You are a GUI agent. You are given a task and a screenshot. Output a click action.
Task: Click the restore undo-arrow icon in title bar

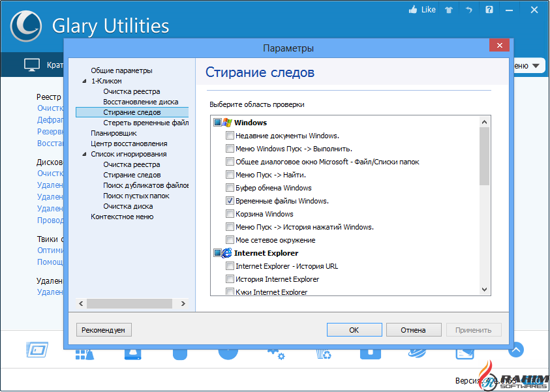coord(469,10)
